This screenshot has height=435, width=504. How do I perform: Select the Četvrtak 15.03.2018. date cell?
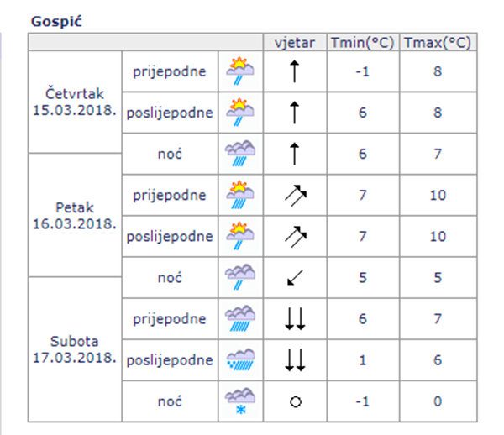pos(76,102)
